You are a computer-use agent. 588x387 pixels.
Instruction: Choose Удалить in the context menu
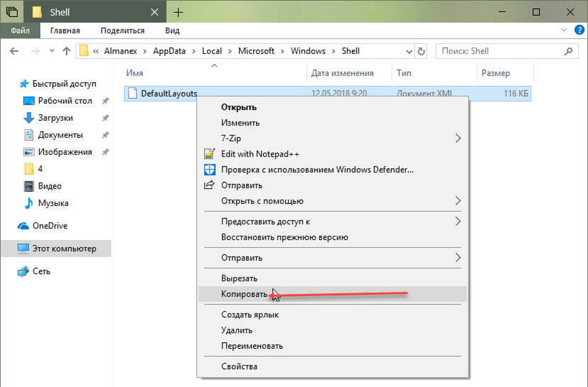coord(333,331)
